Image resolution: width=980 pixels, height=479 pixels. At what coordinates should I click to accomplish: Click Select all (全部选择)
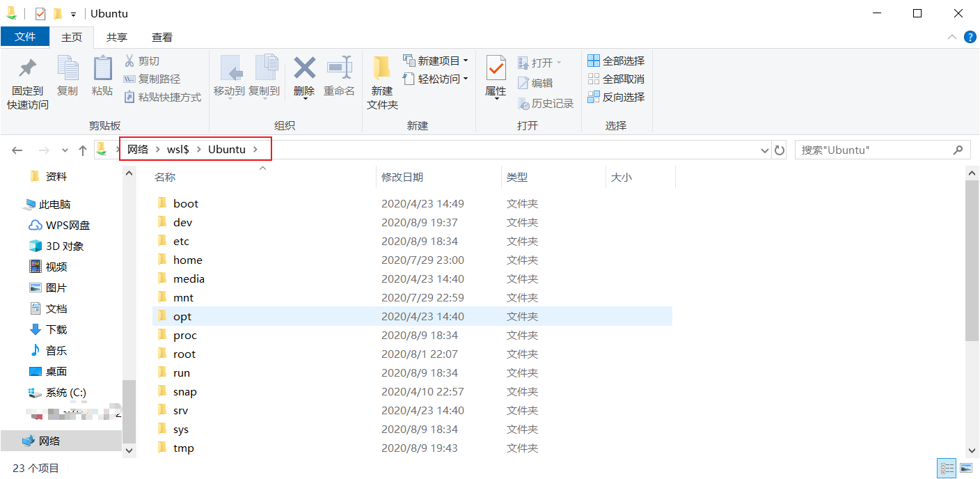616,61
